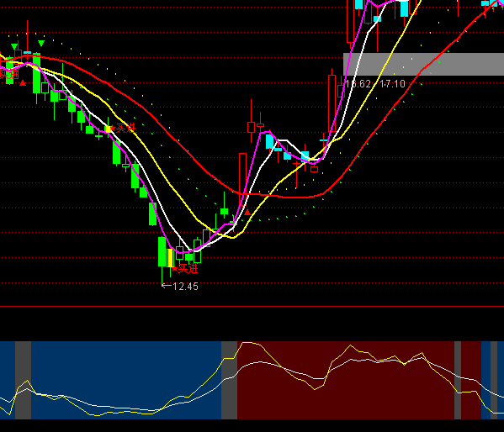The width and height of the screenshot is (504, 432).
Task: Click the 17.10 price label under the gray band
Action: [x=392, y=84]
